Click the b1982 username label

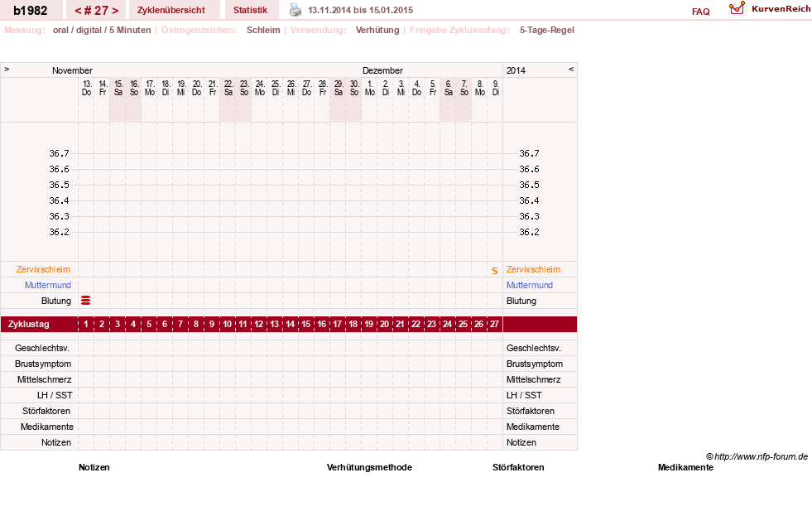31,11
